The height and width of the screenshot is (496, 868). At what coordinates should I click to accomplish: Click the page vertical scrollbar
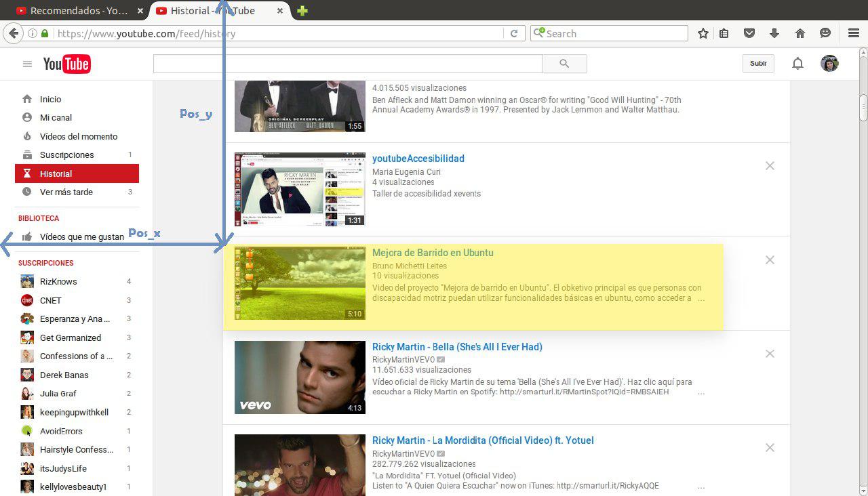pyautogui.click(x=863, y=271)
